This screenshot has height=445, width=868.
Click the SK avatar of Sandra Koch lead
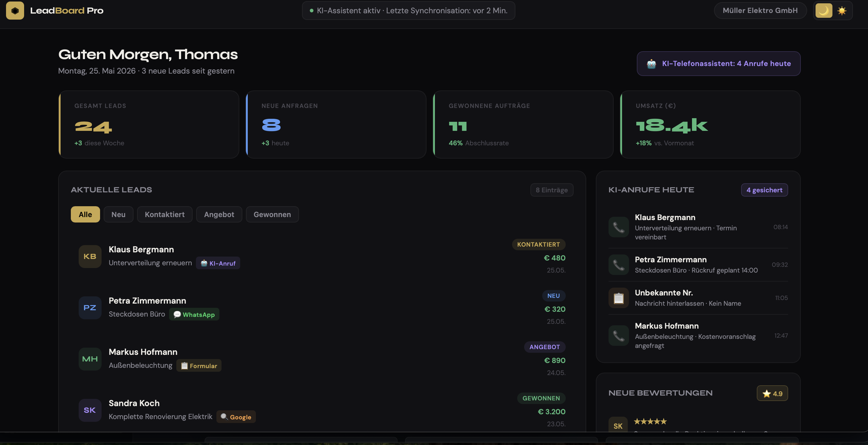[x=90, y=410]
